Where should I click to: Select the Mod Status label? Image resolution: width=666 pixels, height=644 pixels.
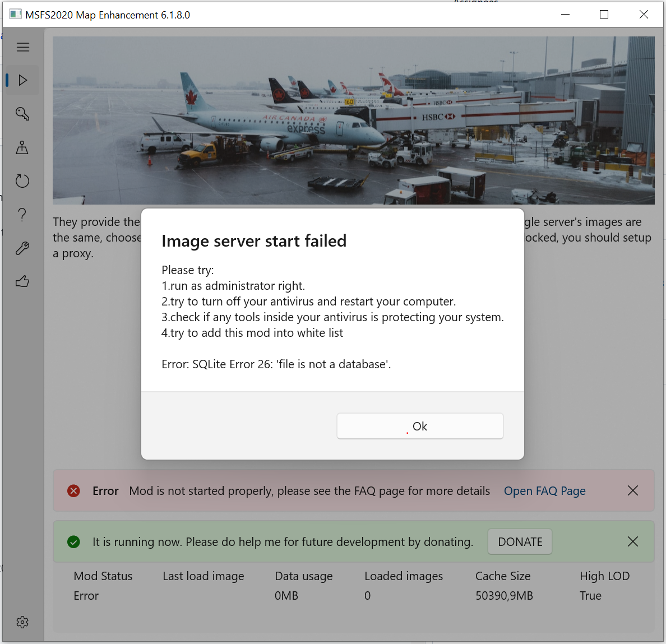click(103, 576)
